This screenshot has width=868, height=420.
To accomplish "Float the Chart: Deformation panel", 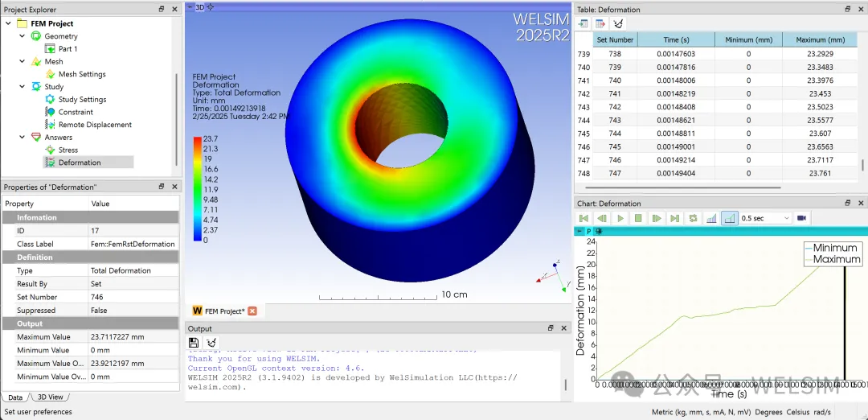I will coord(848,204).
